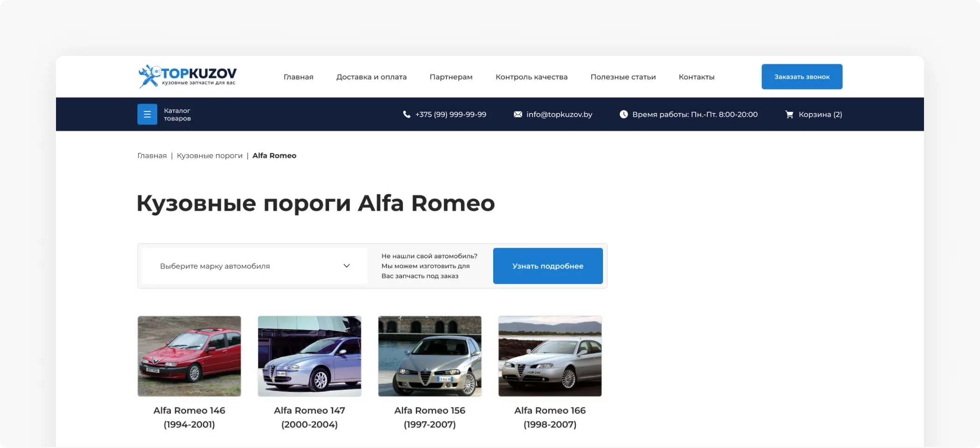
Task: Open the Доставка и оплата page
Action: pos(371,77)
